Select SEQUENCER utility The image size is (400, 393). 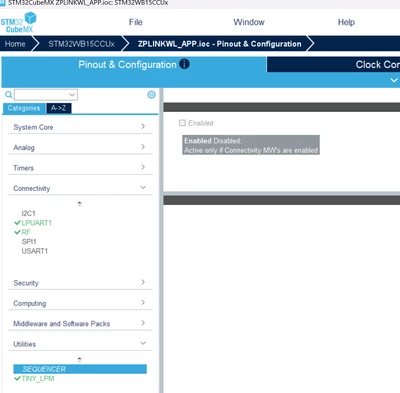pos(80,369)
